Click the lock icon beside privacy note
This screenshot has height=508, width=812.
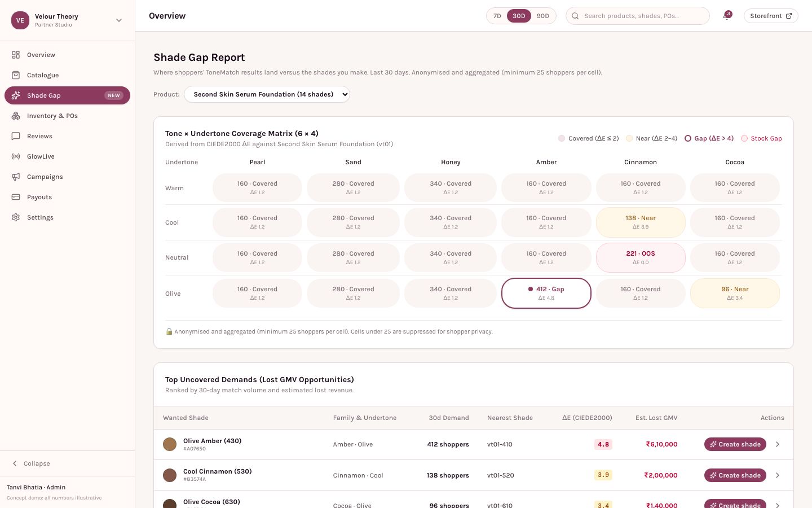pos(169,331)
